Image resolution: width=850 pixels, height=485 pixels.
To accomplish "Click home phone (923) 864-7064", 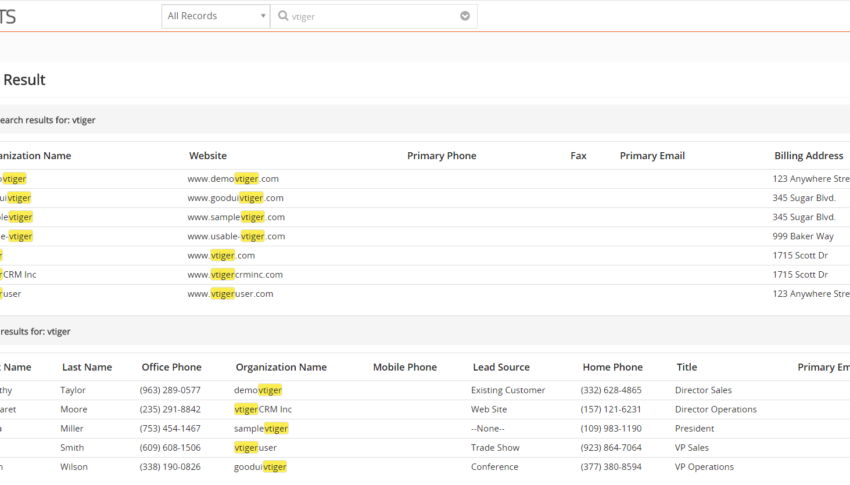I will tap(611, 448).
